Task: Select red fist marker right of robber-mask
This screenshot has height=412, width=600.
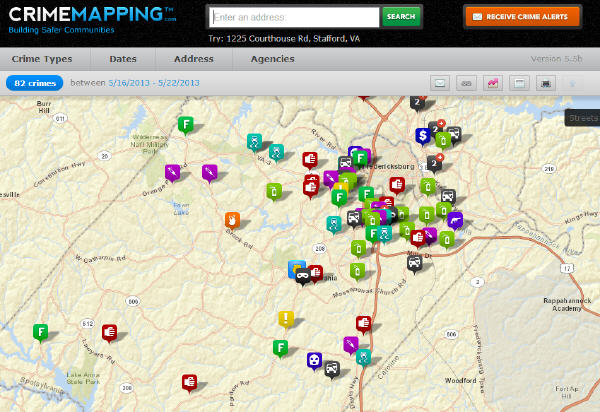Action: click(316, 273)
